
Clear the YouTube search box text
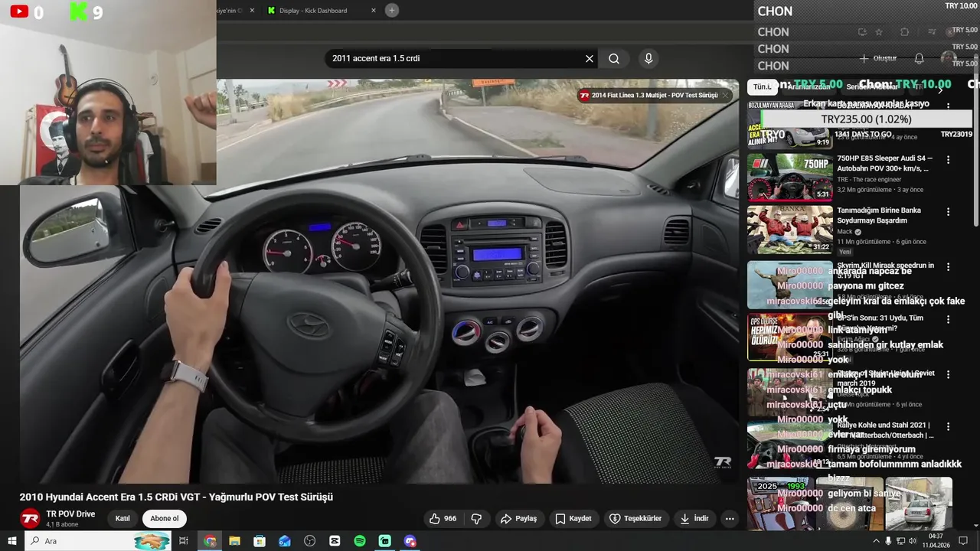(x=590, y=58)
